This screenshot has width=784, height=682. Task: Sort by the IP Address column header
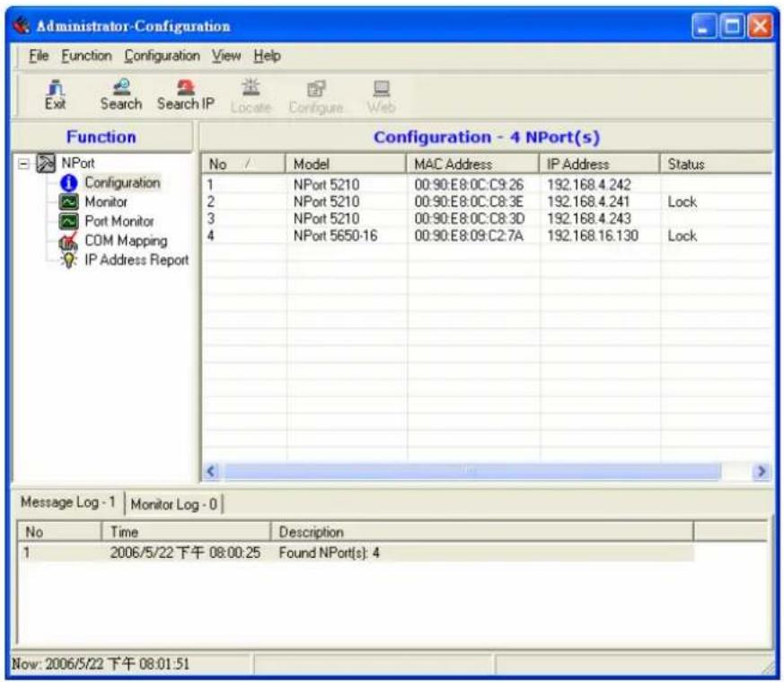point(600,164)
